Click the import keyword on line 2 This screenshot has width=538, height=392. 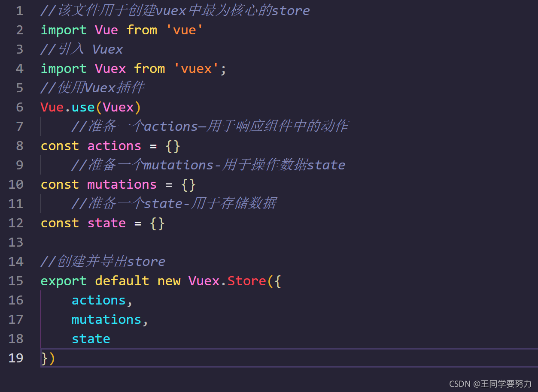tap(64, 30)
